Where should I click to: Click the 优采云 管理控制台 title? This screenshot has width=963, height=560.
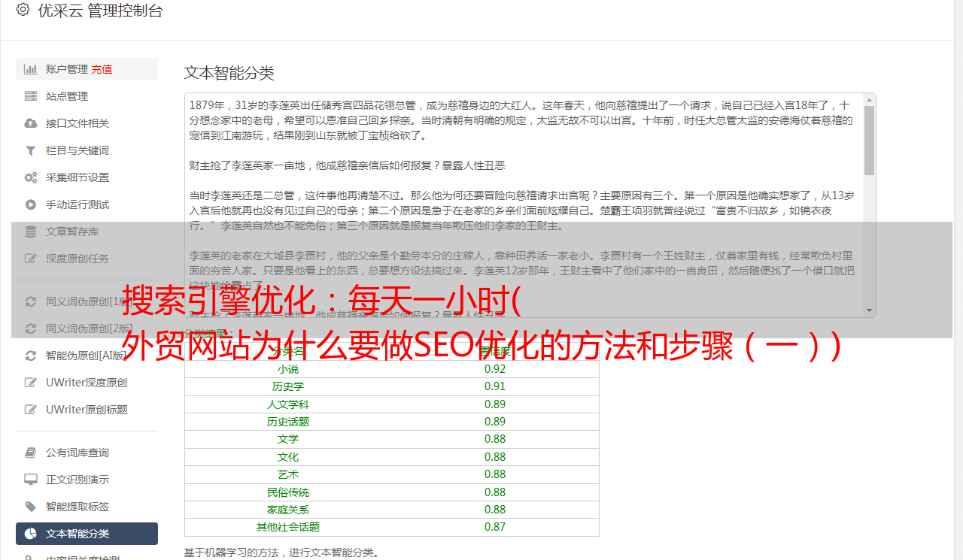pyautogui.click(x=100, y=11)
